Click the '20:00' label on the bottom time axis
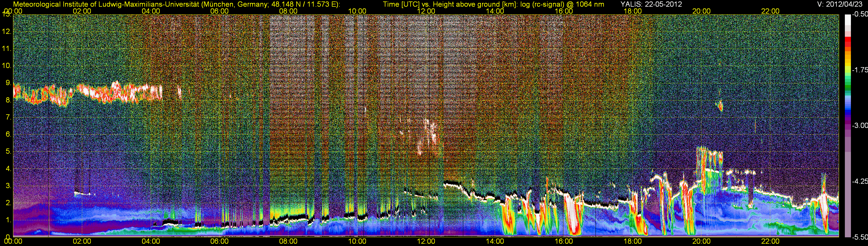Screen dimensions: 868x246 click(x=702, y=241)
